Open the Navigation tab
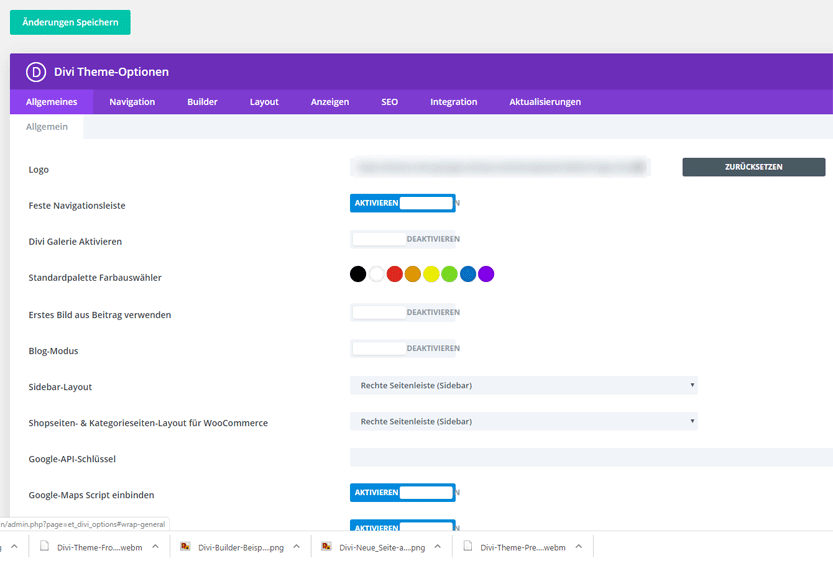Screen dimensions: 833x561 [x=132, y=101]
